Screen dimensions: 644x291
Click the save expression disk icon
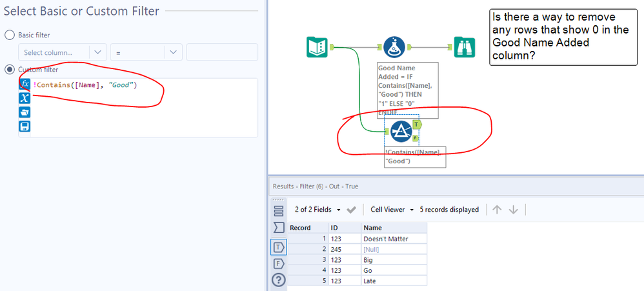[x=25, y=126]
